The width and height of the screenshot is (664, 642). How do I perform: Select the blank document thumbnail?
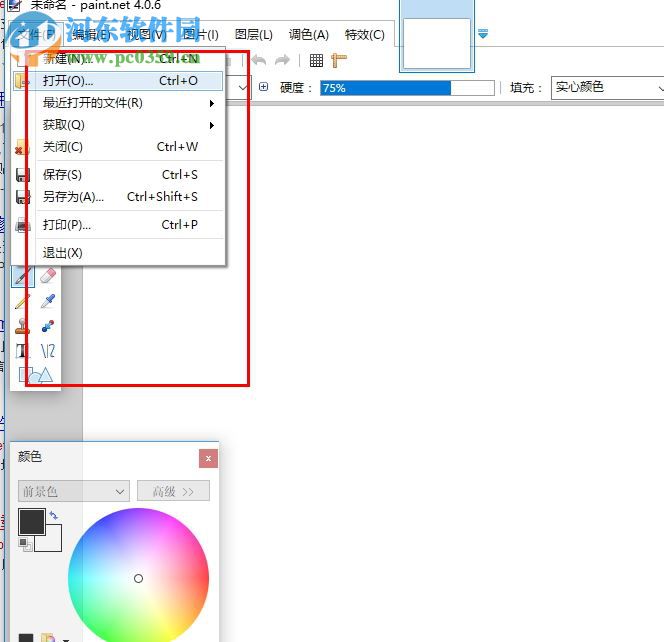437,43
